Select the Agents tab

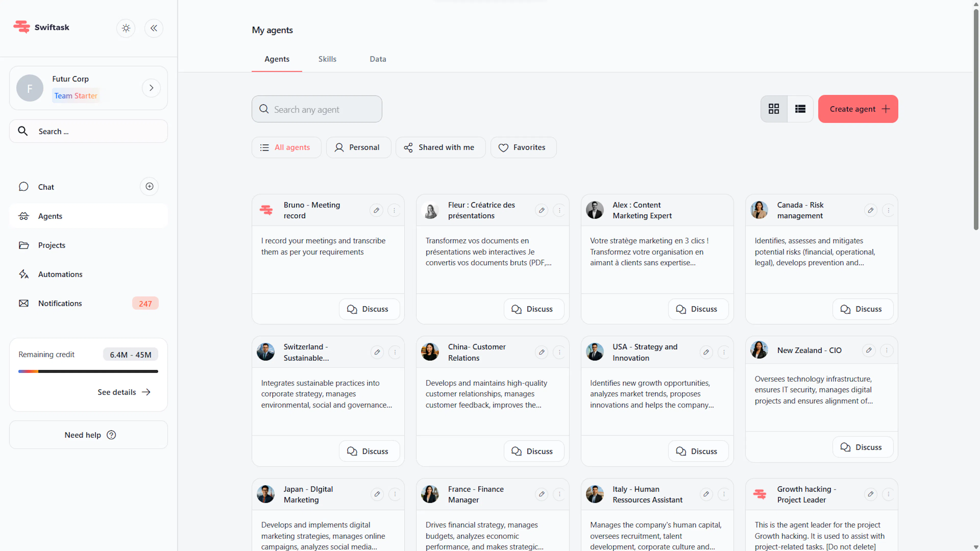[277, 59]
